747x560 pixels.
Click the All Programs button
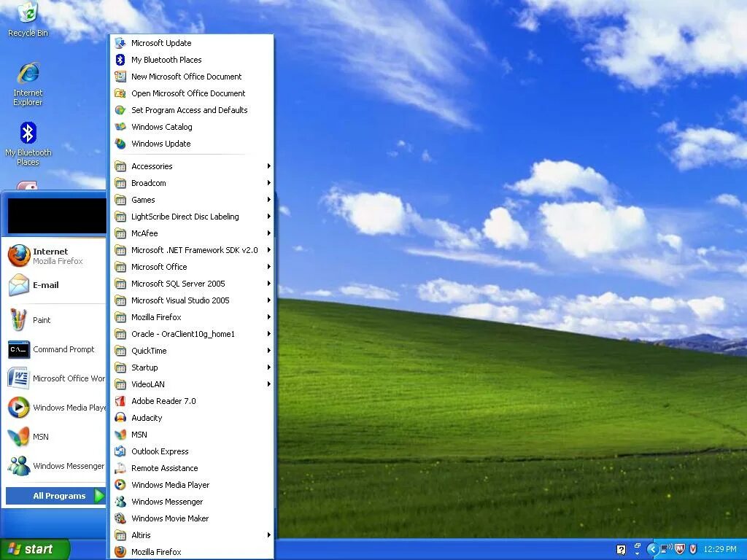point(55,496)
